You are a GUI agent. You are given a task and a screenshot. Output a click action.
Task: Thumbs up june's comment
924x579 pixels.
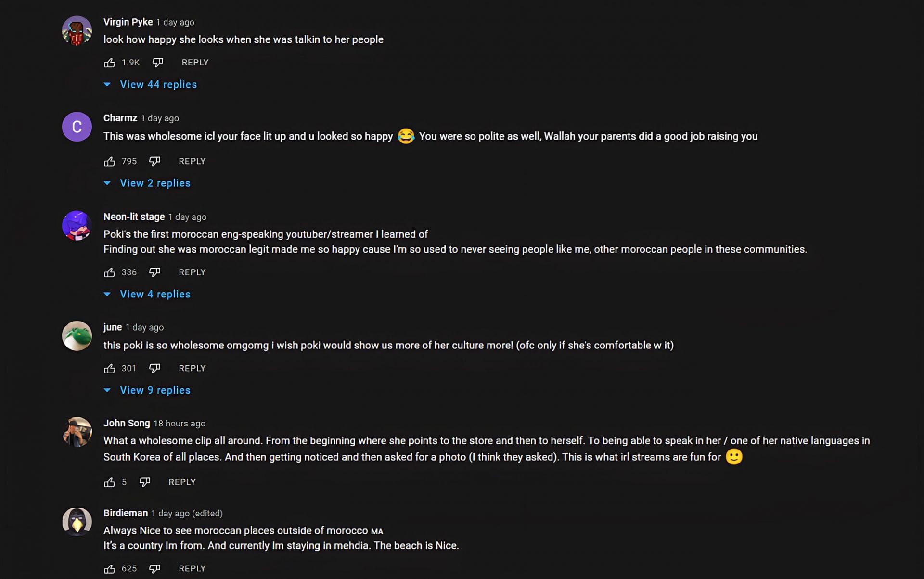(110, 368)
